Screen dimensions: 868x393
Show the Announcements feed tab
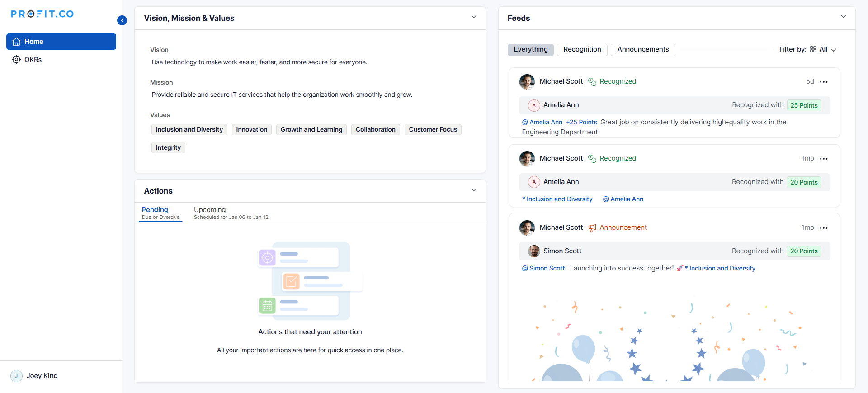click(x=643, y=49)
